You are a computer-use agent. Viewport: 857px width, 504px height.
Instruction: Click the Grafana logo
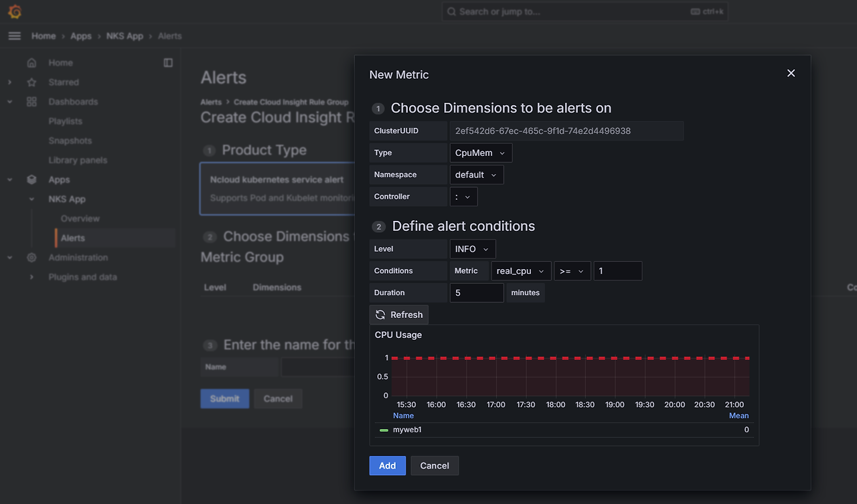pyautogui.click(x=15, y=12)
